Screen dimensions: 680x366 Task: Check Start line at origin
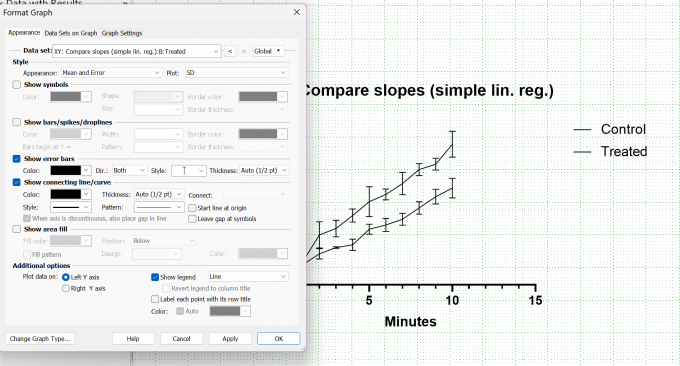(193, 208)
